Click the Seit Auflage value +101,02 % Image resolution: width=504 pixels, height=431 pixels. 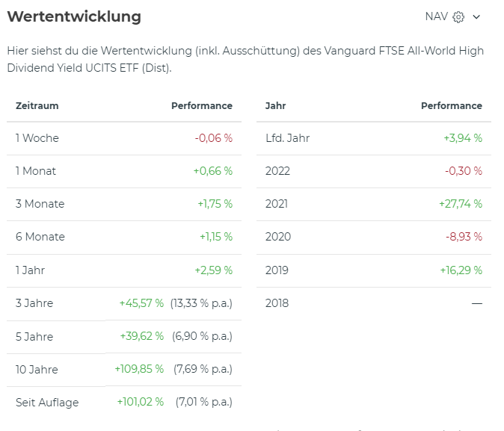[140, 403]
